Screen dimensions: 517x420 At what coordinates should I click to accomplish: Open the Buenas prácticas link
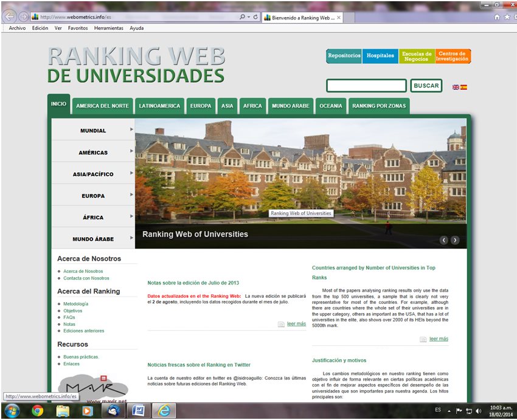81,357
